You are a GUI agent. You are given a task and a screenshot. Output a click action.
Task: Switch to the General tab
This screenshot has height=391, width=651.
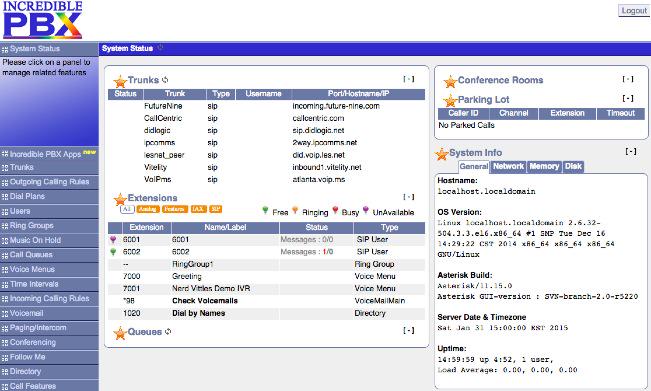point(474,166)
